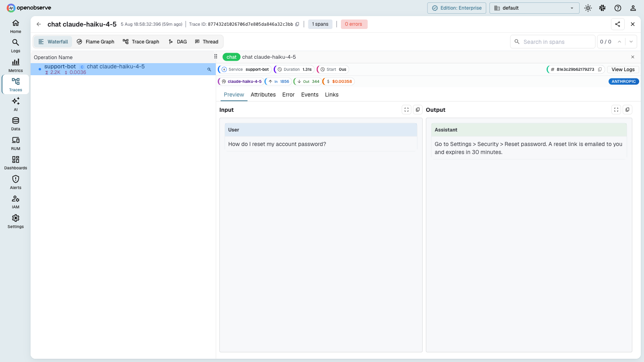Click the panel resize handle dots

216,57
